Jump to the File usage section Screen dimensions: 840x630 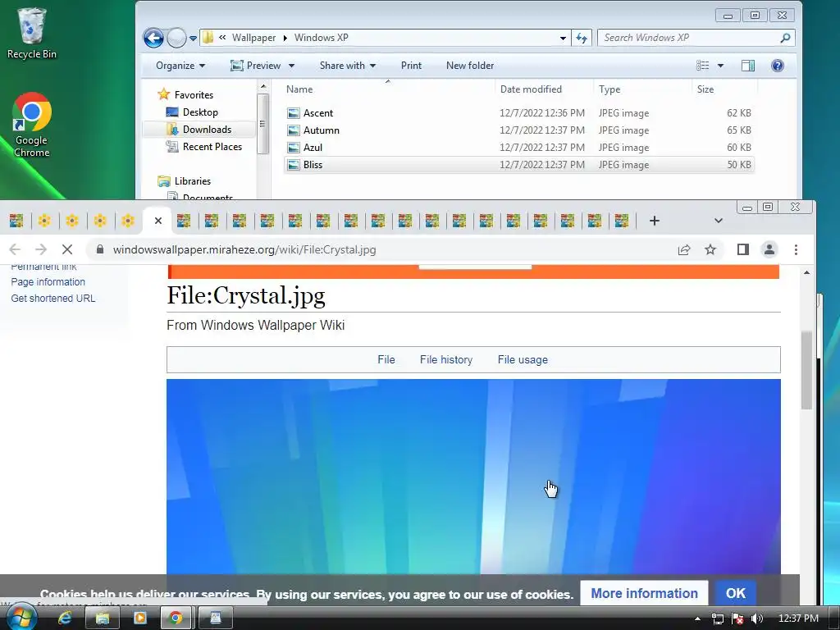pyautogui.click(x=523, y=360)
